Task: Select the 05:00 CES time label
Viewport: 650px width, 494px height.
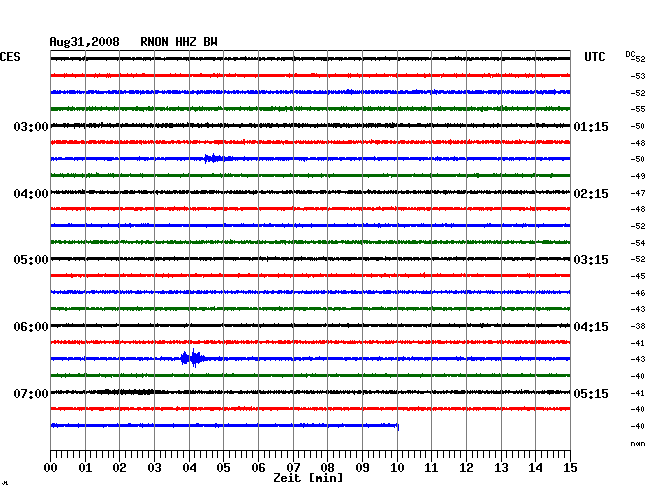Action: click(31, 260)
